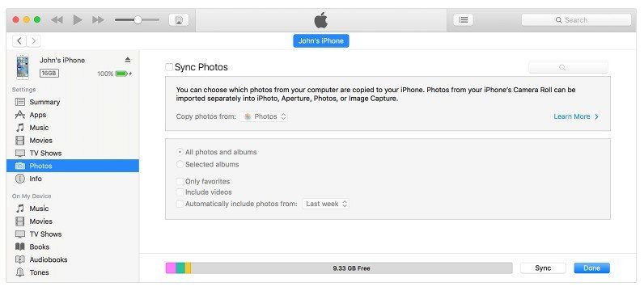Choose the Selected albums radio button
This screenshot has height=291, width=644.
[180, 164]
